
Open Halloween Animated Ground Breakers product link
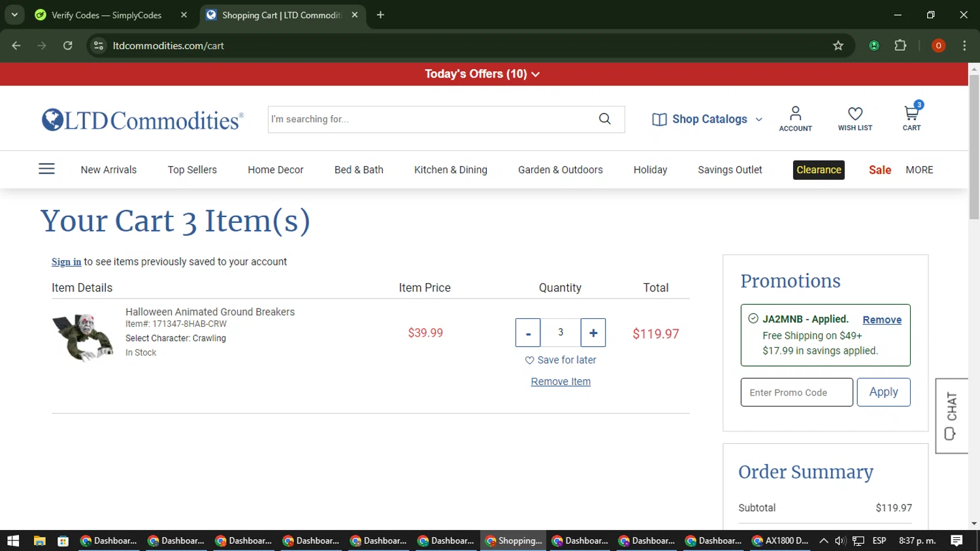pos(210,312)
